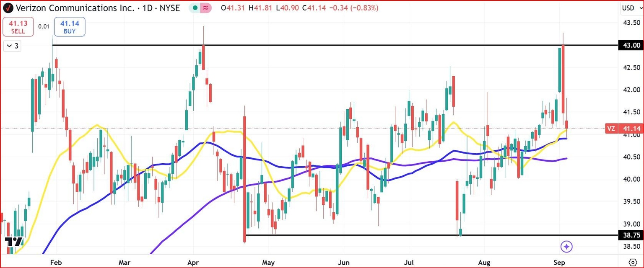Open the TradingView logo link
Viewport: 644px width, 268px height.
click(13, 242)
